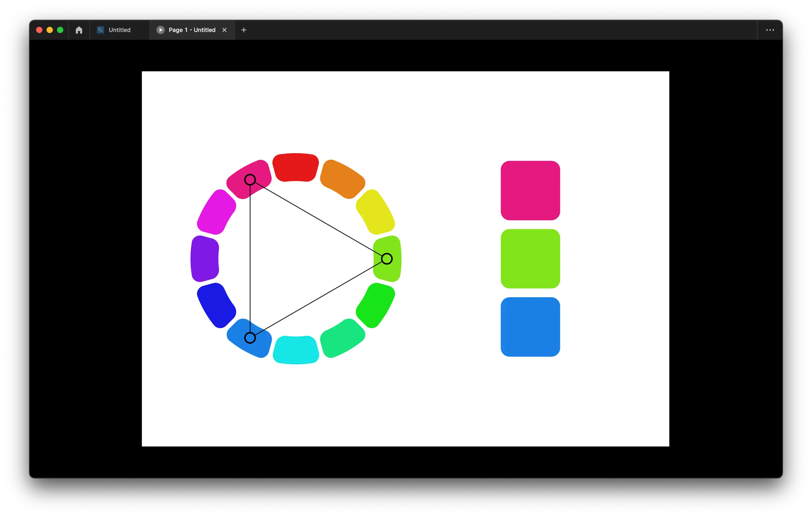Click the large blue color square

point(530,327)
